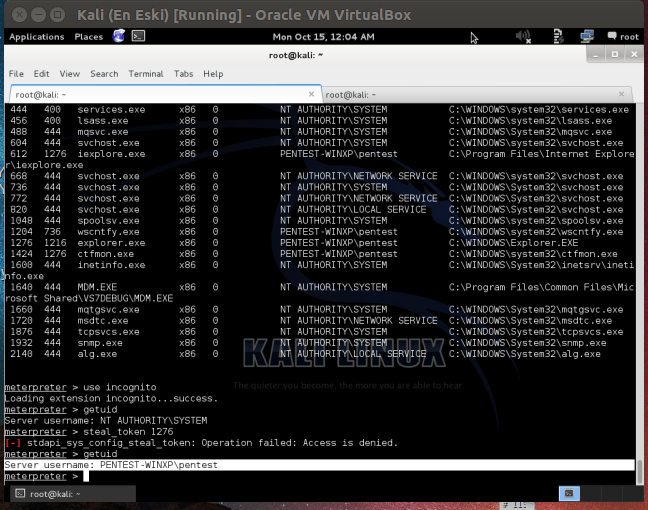This screenshot has width=648, height=510.
Task: Click the spoolsv.exe process name
Action: 108,220
